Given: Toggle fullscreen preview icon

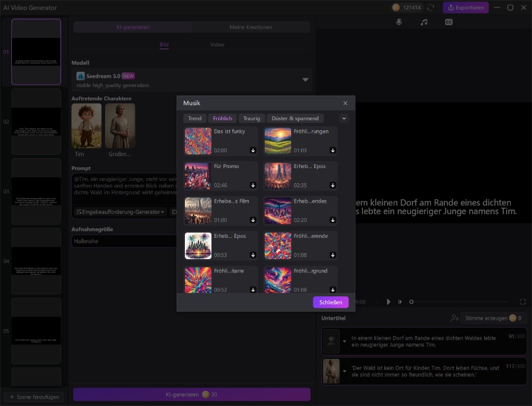Looking at the screenshot, I should point(523,302).
